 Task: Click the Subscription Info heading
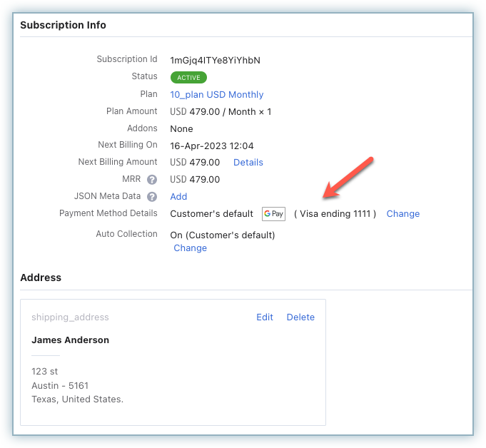click(x=63, y=25)
